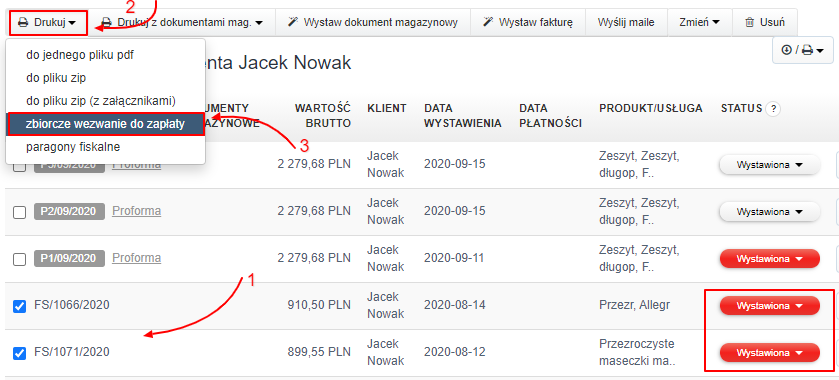Viewport: 839px width, 380px height.
Task: Tick the checkbox for P2/09/2020
Action: [19, 212]
